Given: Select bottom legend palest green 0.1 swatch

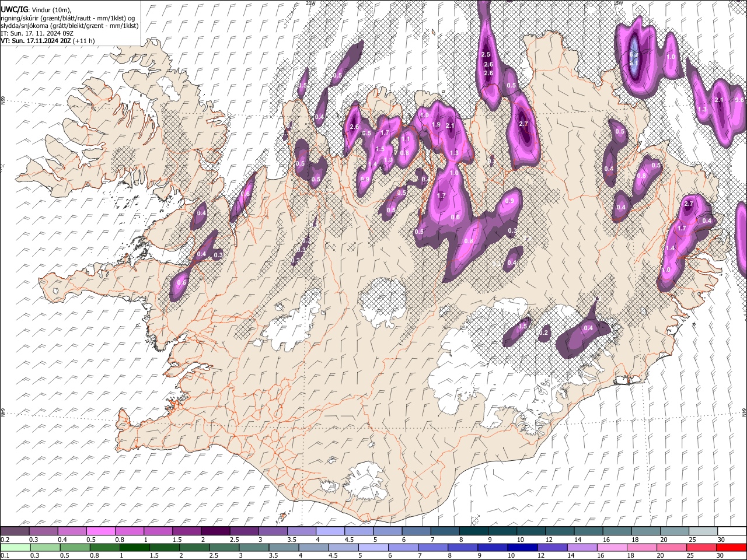Looking at the screenshot, I should point(15,547).
